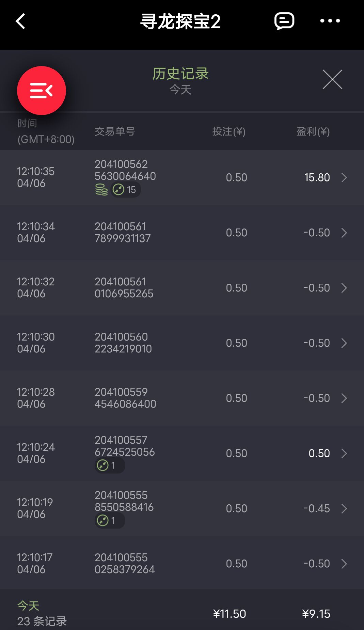This screenshot has width=364, height=630.
Task: Open the three-dot more options menu
Action: click(330, 21)
